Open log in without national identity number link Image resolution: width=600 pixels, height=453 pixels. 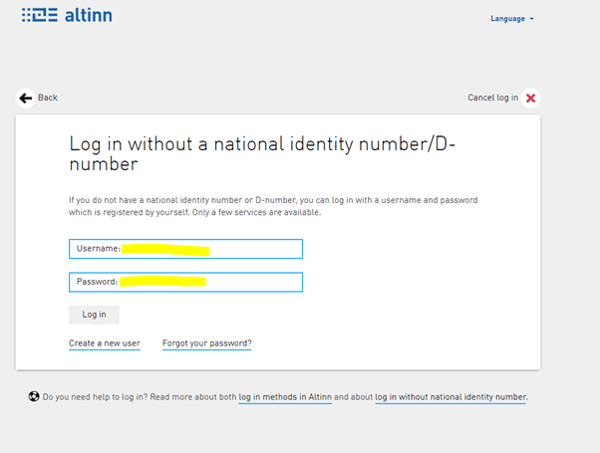(450, 397)
